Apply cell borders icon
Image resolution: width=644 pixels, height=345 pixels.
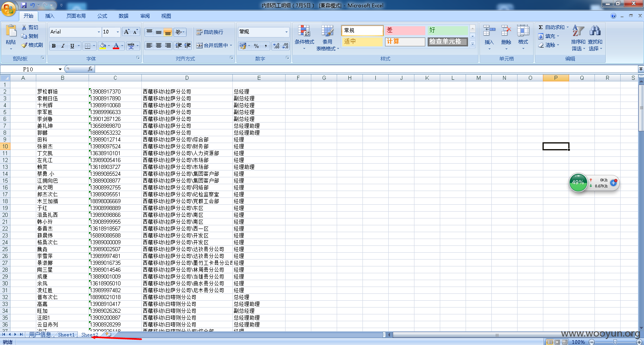coord(87,46)
